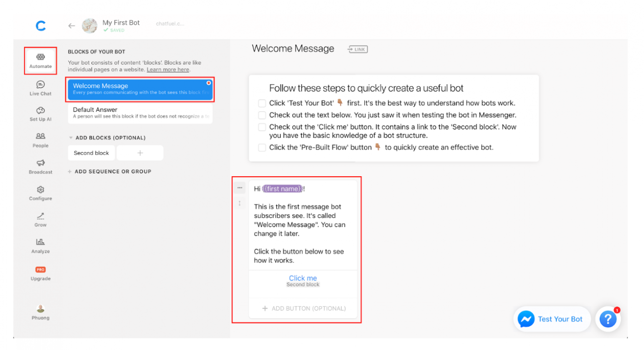
Task: Select the Default Answer block
Action: tap(140, 113)
